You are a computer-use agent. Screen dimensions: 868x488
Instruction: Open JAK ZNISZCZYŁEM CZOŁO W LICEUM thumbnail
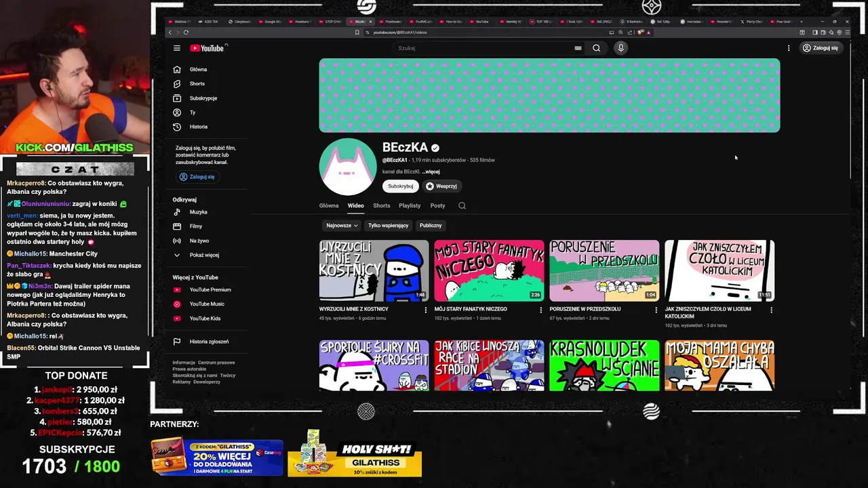point(719,270)
